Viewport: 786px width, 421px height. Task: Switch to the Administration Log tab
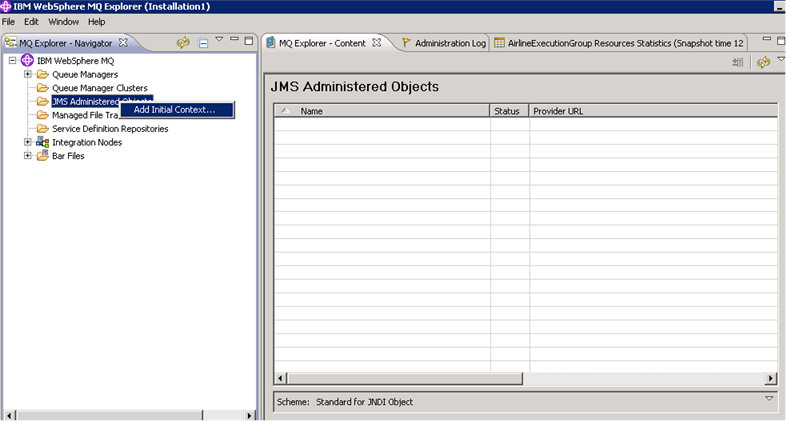point(444,43)
